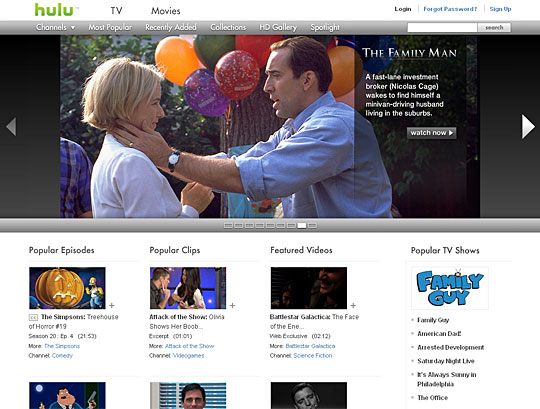Add Attack of the Show clip plus icon
Viewport: 540px width, 409px height.
tap(232, 305)
